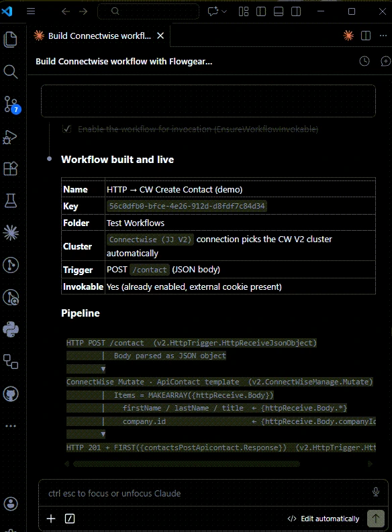Select the workflow key 56c0dfb0 code text

pyautogui.click(x=187, y=206)
